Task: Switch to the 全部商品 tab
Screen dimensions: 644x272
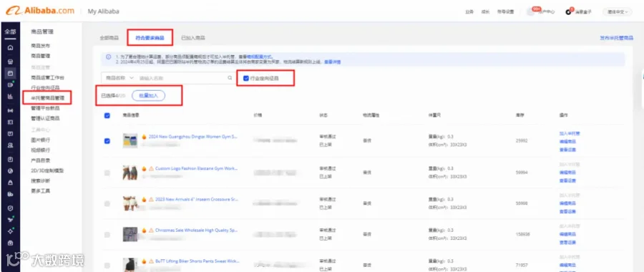Action: click(109, 38)
